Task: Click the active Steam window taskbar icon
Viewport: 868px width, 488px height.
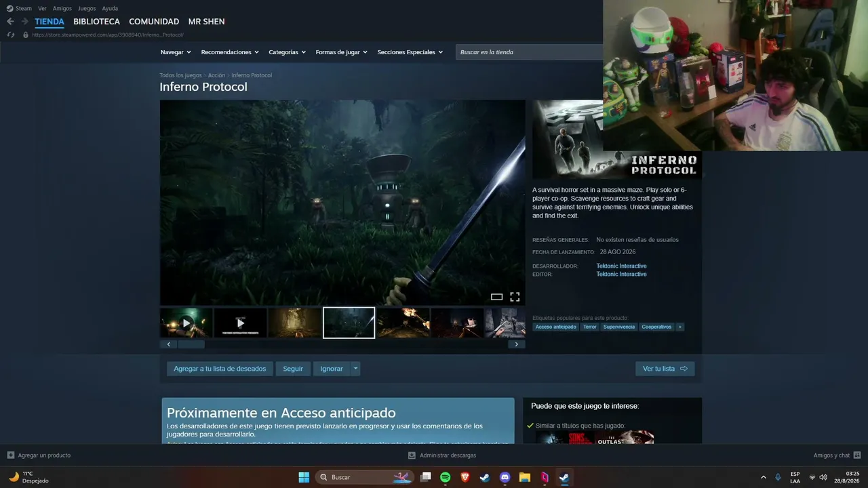Action: pos(564,477)
